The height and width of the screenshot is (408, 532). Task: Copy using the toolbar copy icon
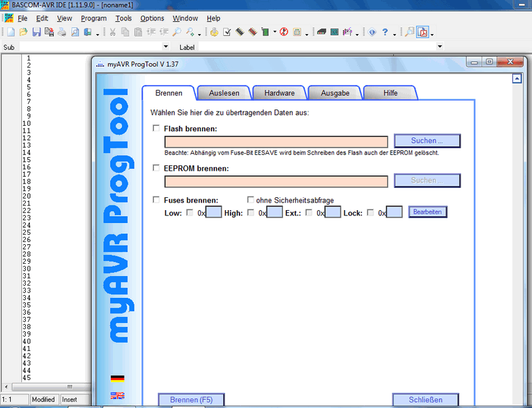tap(125, 32)
